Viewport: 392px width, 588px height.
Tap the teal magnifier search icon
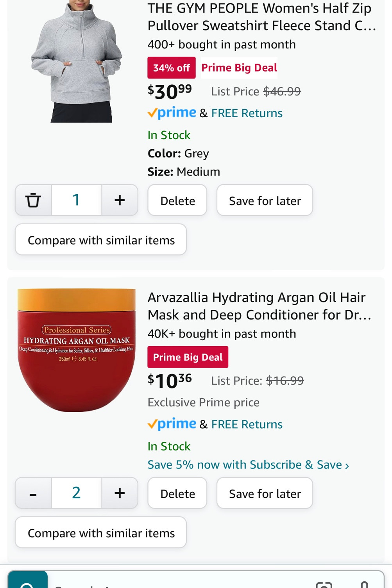click(27, 583)
